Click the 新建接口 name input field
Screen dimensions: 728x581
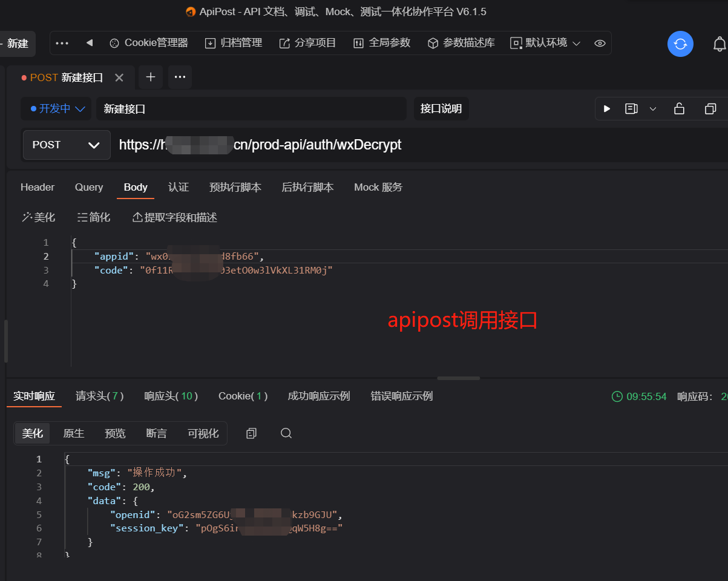(251, 109)
